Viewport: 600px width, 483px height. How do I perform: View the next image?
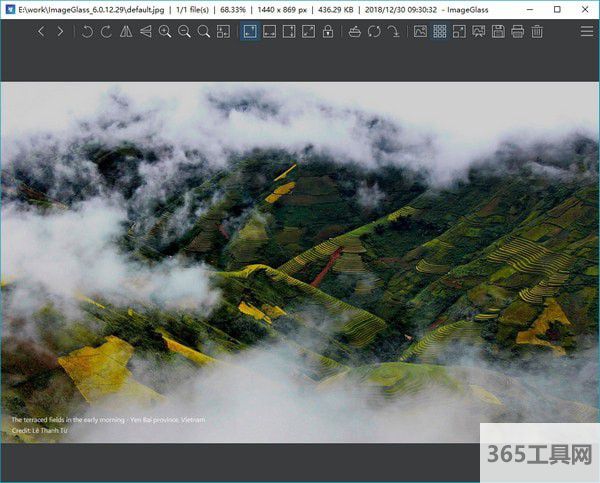(x=60, y=32)
